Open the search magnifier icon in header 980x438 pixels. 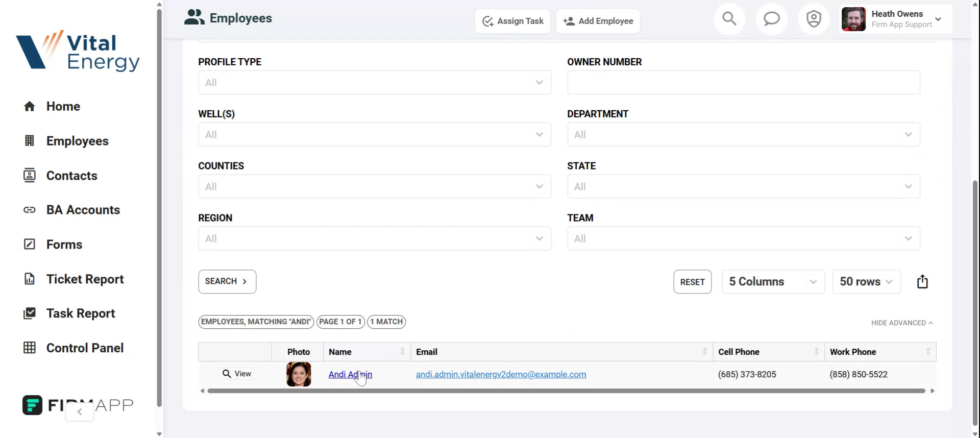coord(729,19)
